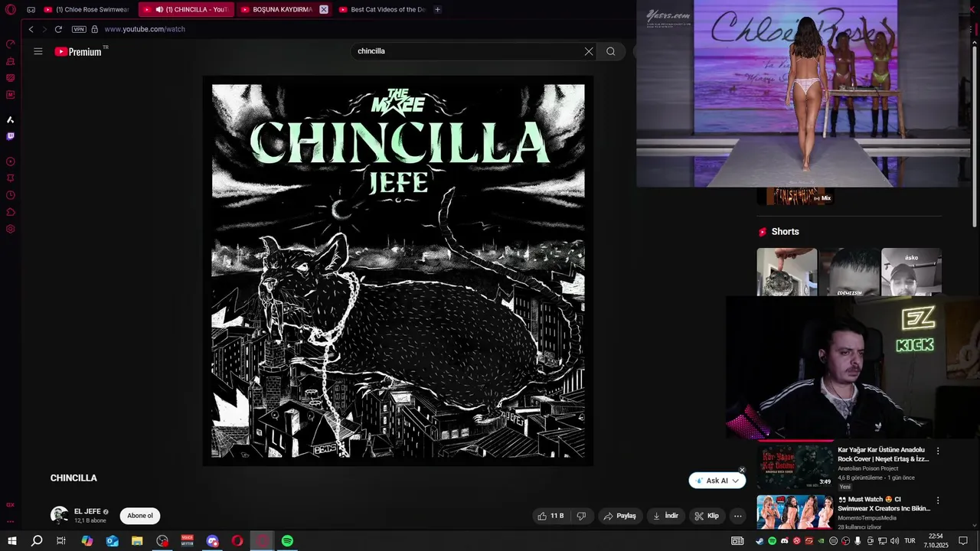Open the Kar Yağar Kar Üstüne video thumbnail
Image resolution: width=980 pixels, height=551 pixels.
point(795,467)
